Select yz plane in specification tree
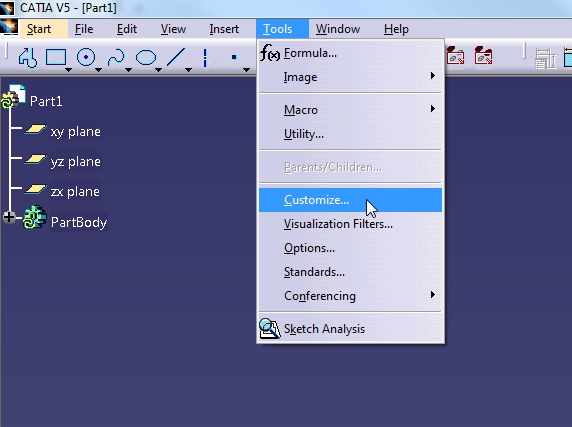 (76, 162)
